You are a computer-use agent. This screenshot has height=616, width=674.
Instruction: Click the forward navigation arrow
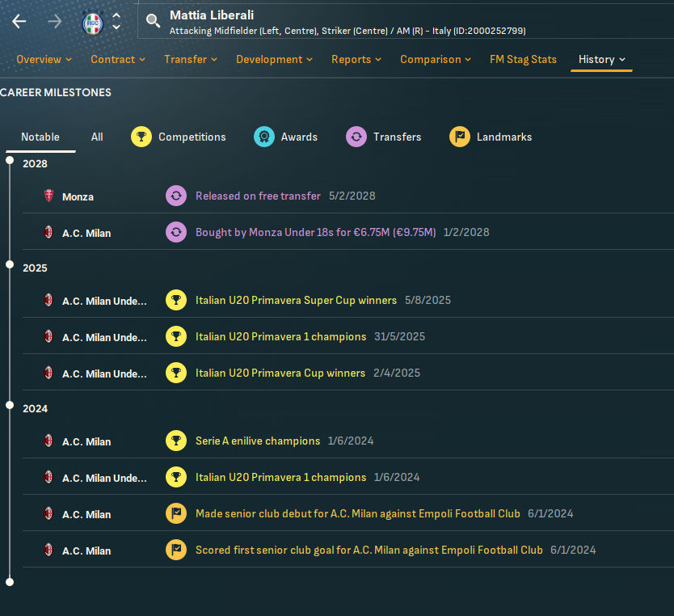[55, 22]
